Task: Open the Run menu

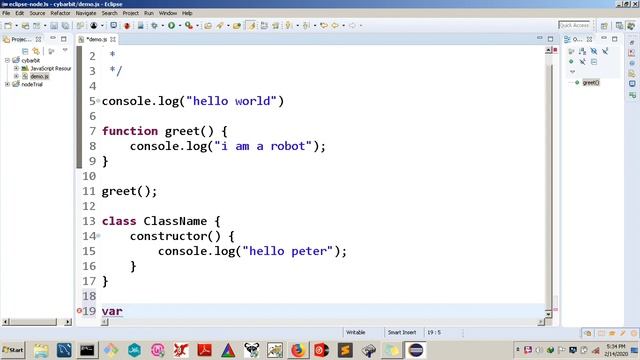Action: (x=149, y=13)
